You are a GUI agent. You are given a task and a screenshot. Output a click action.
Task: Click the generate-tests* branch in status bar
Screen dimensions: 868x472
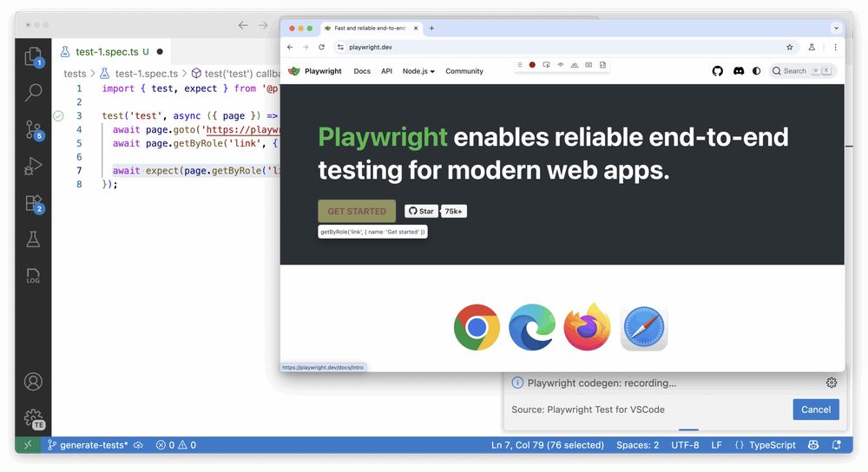pyautogui.click(x=88, y=445)
